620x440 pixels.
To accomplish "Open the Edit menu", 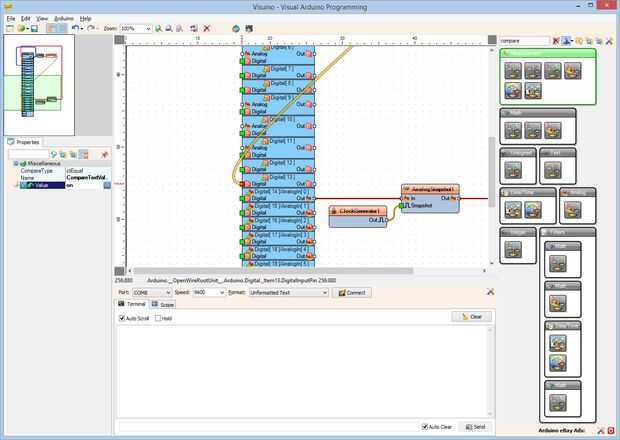I will coord(25,19).
